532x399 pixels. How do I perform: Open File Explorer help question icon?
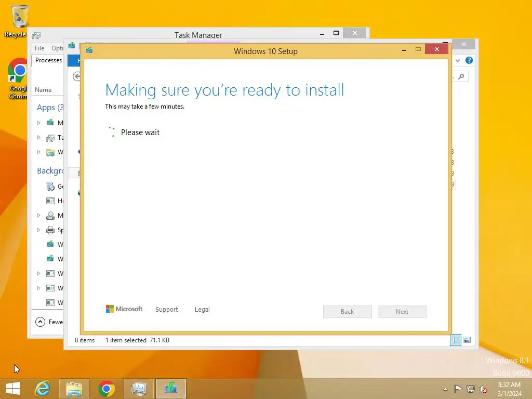tap(469, 60)
